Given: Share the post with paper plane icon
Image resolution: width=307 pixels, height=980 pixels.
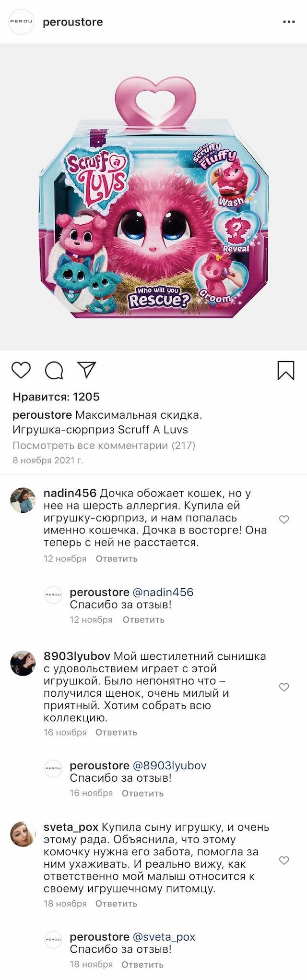Looking at the screenshot, I should coord(87,370).
